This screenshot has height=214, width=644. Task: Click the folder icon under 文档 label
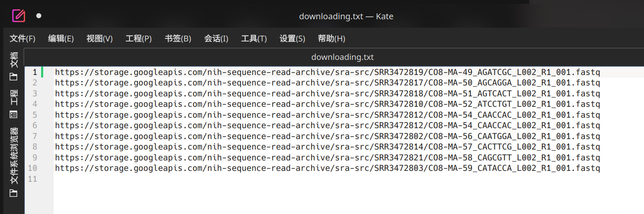coord(14,77)
